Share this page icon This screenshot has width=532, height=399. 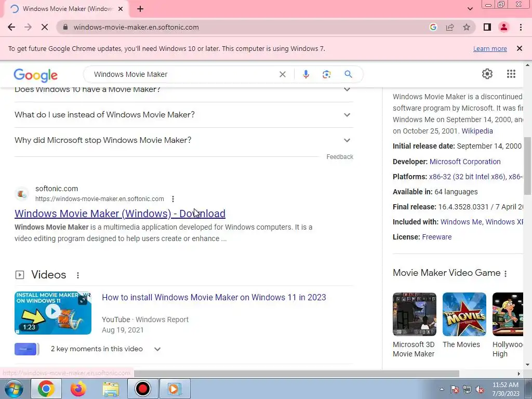click(x=450, y=27)
